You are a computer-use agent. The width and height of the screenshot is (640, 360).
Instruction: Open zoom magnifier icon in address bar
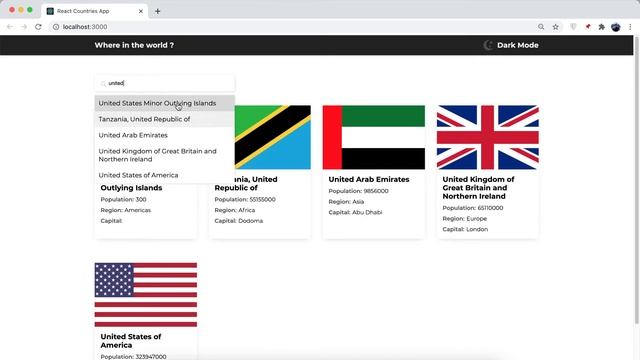pos(541,27)
